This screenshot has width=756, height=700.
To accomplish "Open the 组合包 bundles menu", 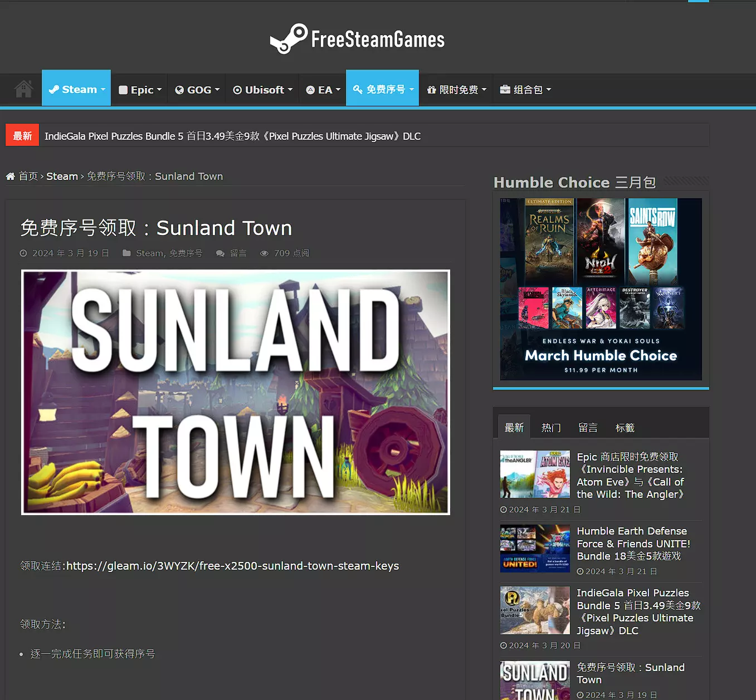I will (525, 90).
